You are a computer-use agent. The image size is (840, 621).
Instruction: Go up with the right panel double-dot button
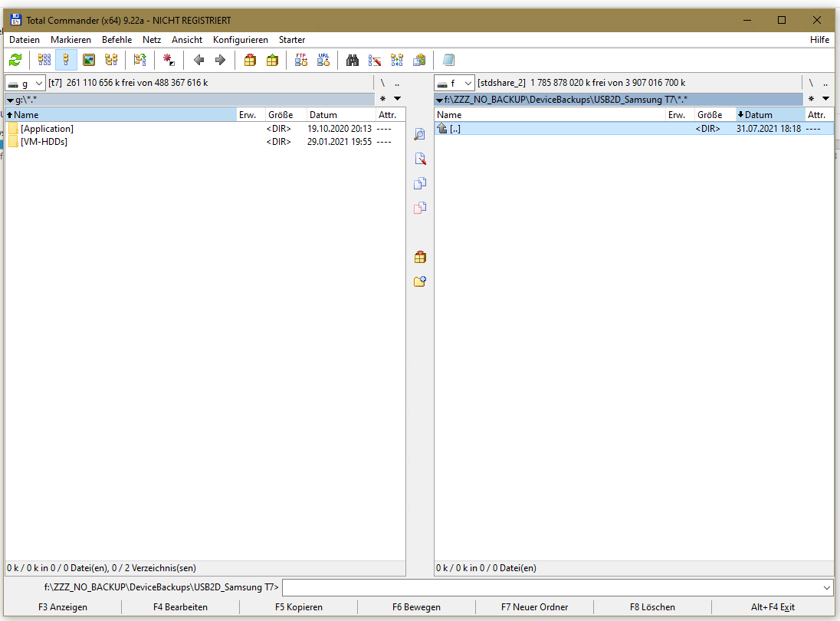point(825,83)
